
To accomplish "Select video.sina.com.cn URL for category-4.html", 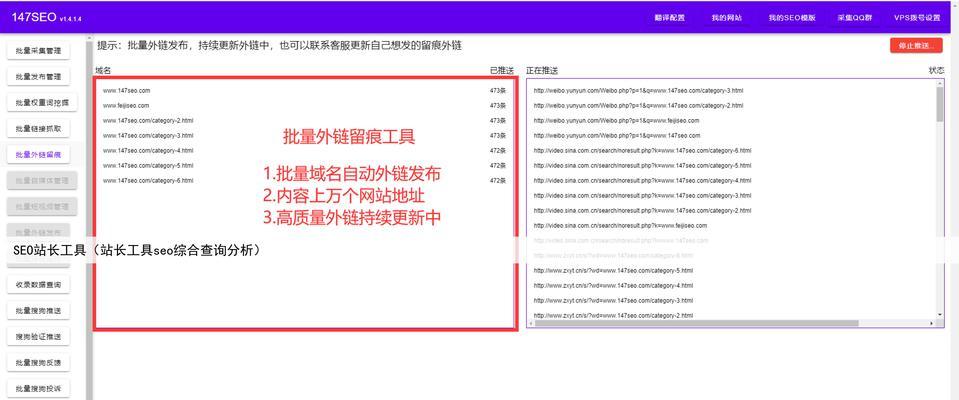I will (x=642, y=180).
